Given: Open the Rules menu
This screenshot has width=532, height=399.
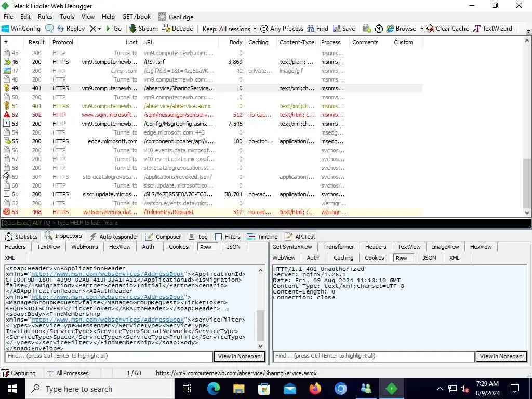Looking at the screenshot, I should pyautogui.click(x=45, y=17).
